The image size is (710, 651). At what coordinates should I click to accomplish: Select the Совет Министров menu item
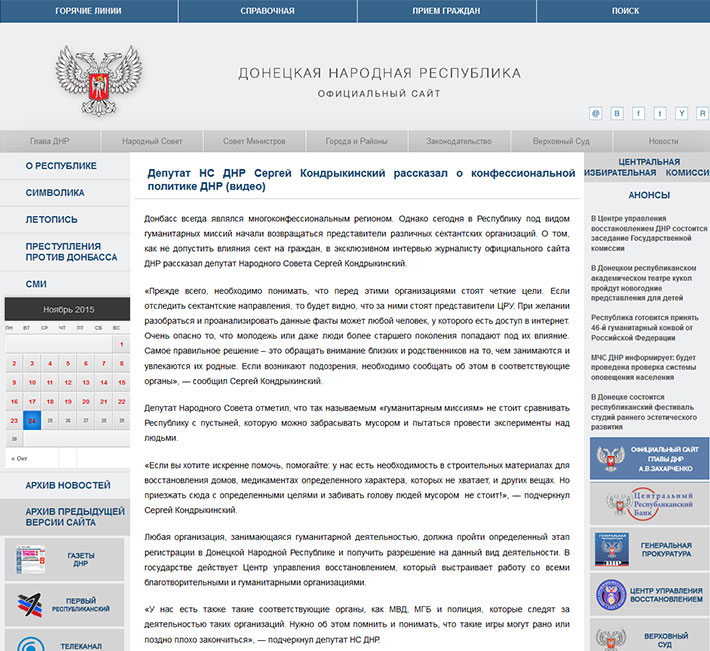[x=254, y=141]
